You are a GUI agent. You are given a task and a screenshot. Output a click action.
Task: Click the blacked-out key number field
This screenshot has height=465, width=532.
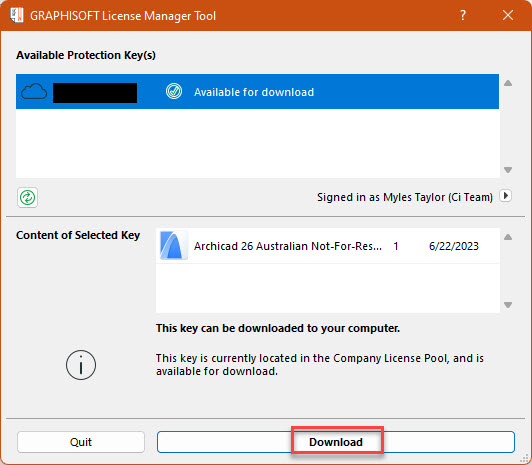point(95,93)
